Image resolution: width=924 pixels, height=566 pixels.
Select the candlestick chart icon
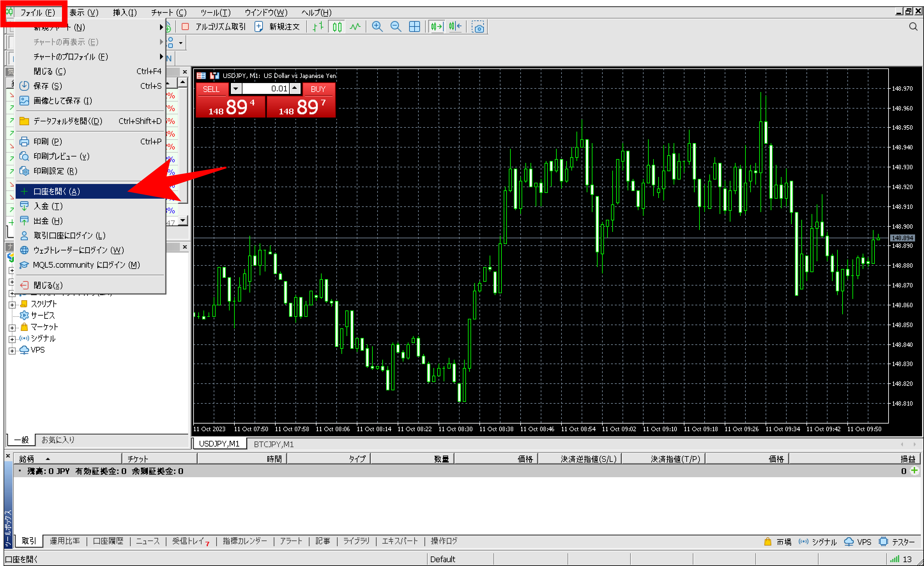tap(337, 27)
